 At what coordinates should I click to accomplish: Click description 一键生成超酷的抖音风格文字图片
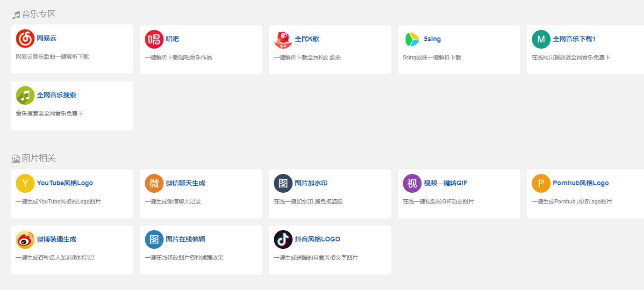click(316, 258)
